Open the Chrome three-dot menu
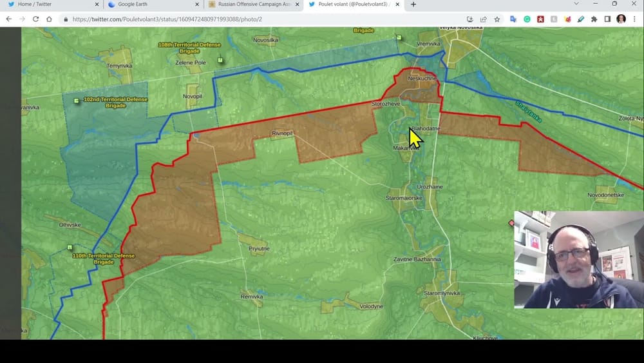This screenshot has height=363, width=644. coord(634,19)
